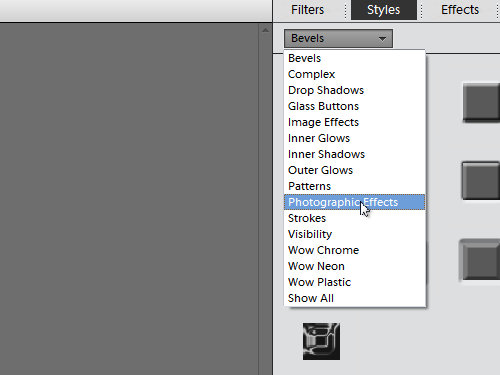500x375 pixels.
Task: Choose Strokes style category
Action: tap(354, 218)
